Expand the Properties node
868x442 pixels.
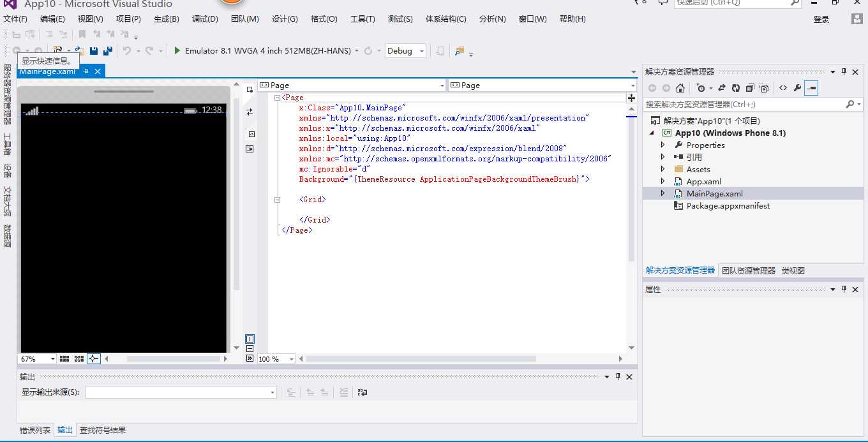(662, 145)
